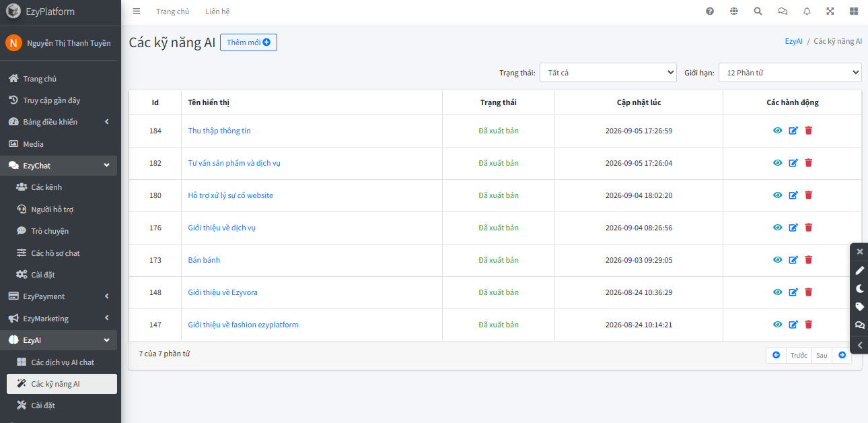Click the globe language icon
The height and width of the screenshot is (423, 868).
click(734, 11)
